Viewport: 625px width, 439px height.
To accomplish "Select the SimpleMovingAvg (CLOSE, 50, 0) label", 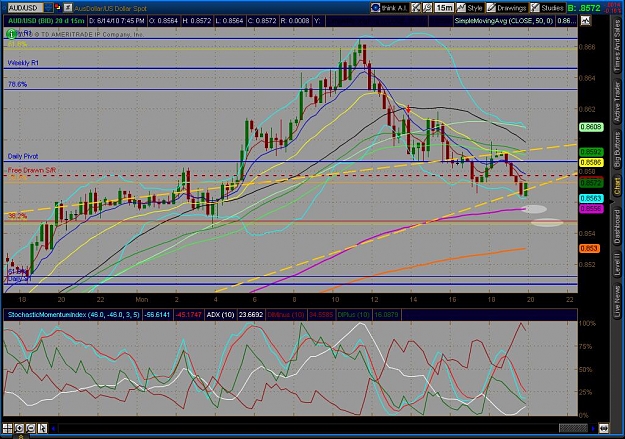I will click(x=504, y=21).
